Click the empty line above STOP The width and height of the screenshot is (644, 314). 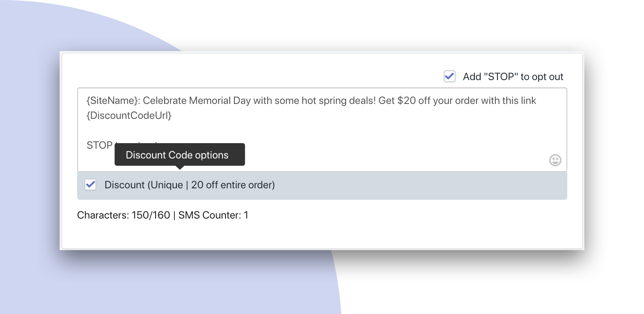[322, 130]
